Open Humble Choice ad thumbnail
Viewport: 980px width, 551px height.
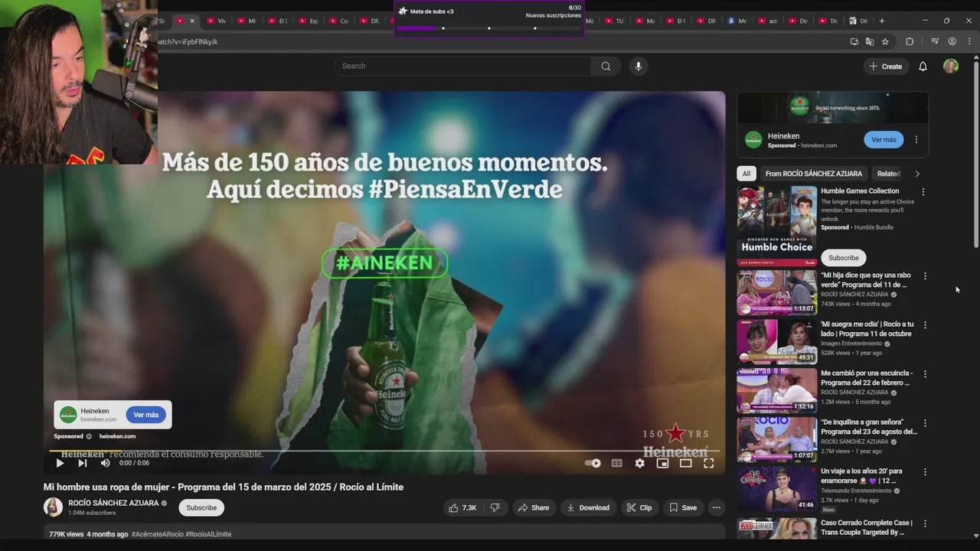point(776,226)
